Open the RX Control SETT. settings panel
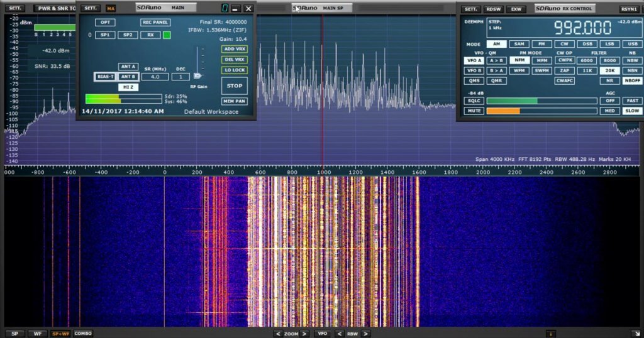 click(470, 9)
